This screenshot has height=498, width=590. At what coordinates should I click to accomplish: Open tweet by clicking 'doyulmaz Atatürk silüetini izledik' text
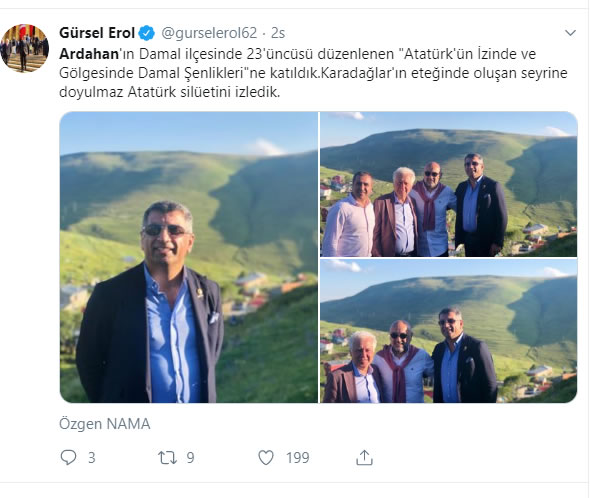point(170,92)
